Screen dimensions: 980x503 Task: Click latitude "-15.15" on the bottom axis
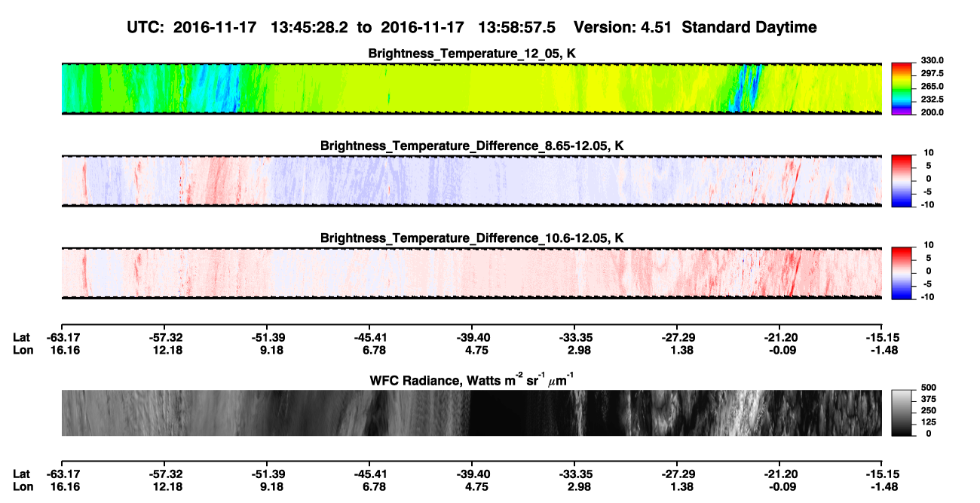tap(883, 474)
